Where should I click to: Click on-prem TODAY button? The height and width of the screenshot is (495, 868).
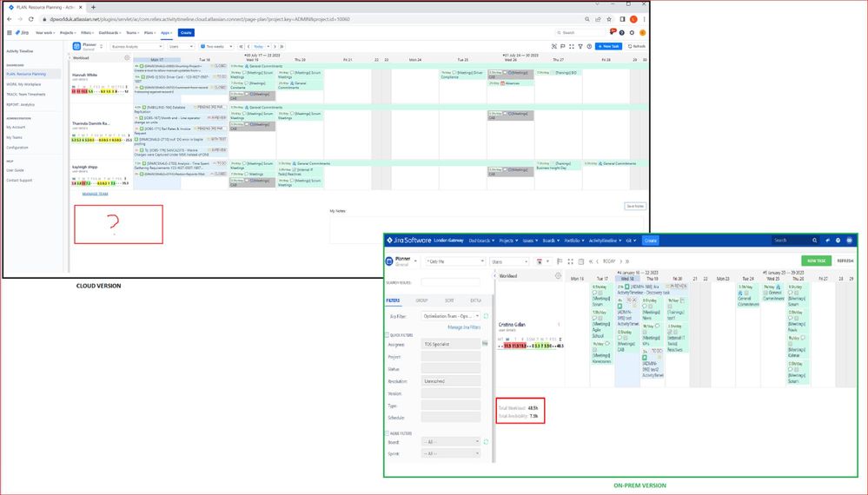(609, 261)
